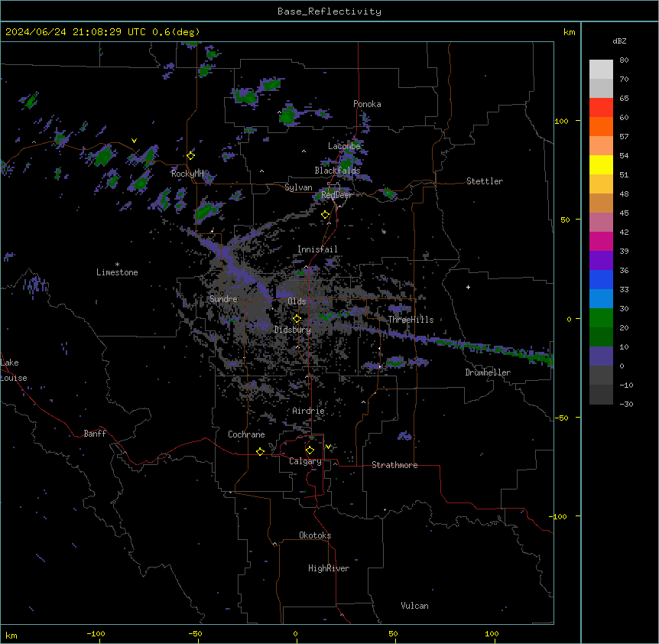Click the yellow diamond marker near RockyMH
This screenshot has width=659, height=644.
pos(191,155)
